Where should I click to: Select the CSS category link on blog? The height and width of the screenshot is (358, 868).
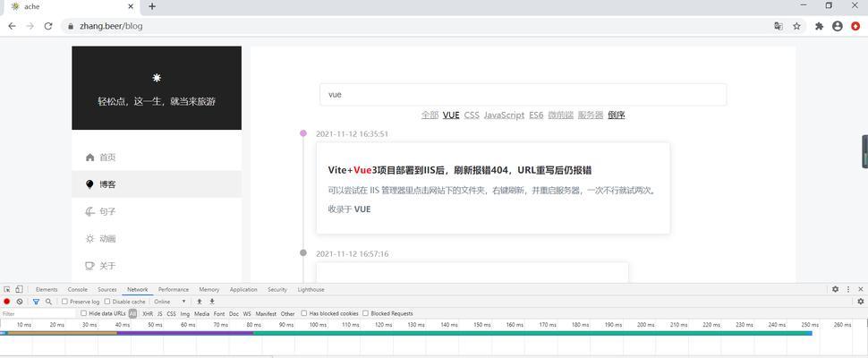coord(472,115)
